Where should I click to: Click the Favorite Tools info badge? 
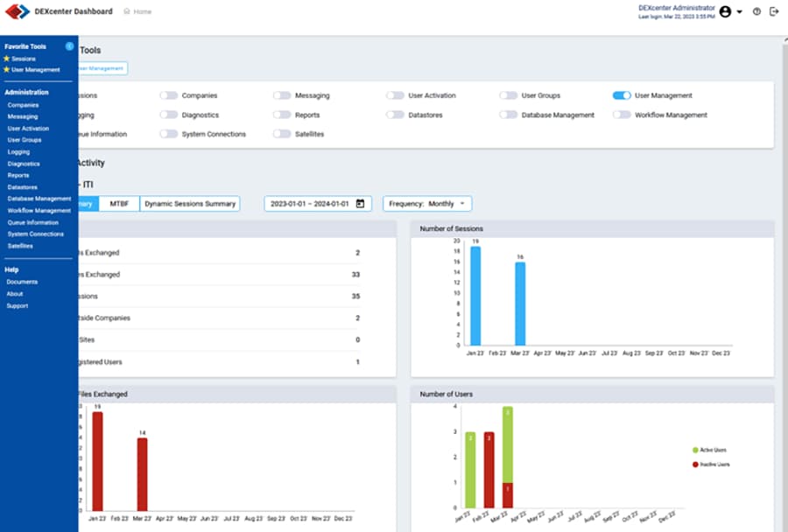click(69, 46)
